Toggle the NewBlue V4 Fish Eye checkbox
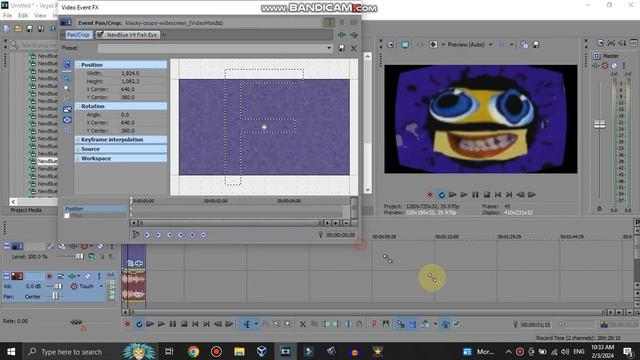The image size is (640, 360). [100, 35]
